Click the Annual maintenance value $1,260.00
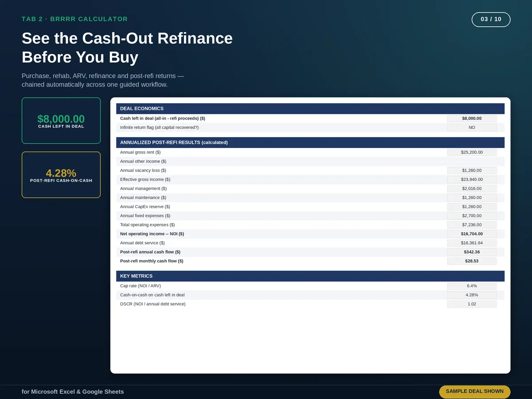532x399 pixels. point(472,198)
